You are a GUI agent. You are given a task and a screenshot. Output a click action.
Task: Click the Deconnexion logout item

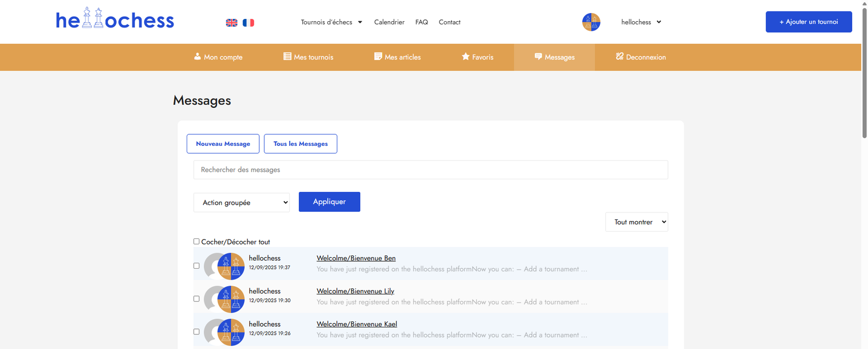pyautogui.click(x=641, y=57)
